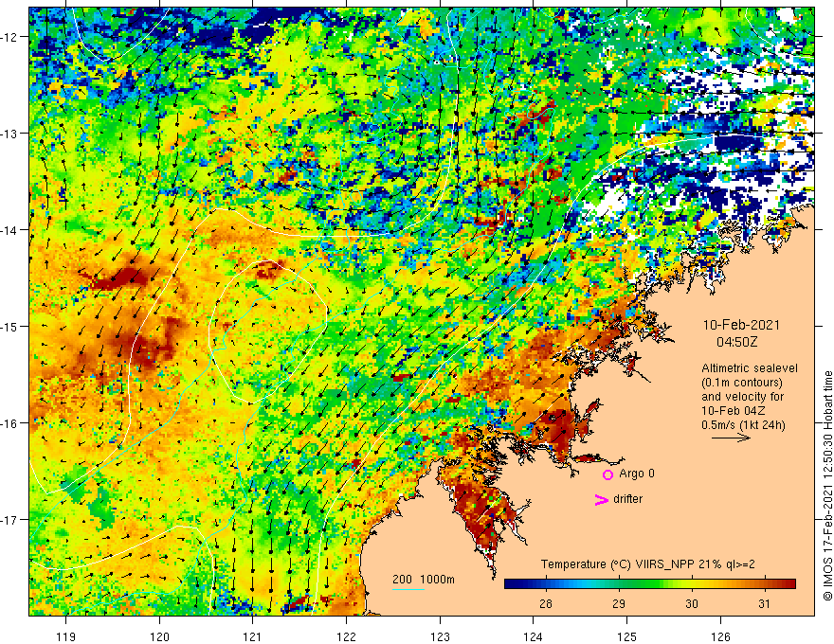Click the 'drifter' legend label
This screenshot has width=834, height=644.
click(x=627, y=499)
